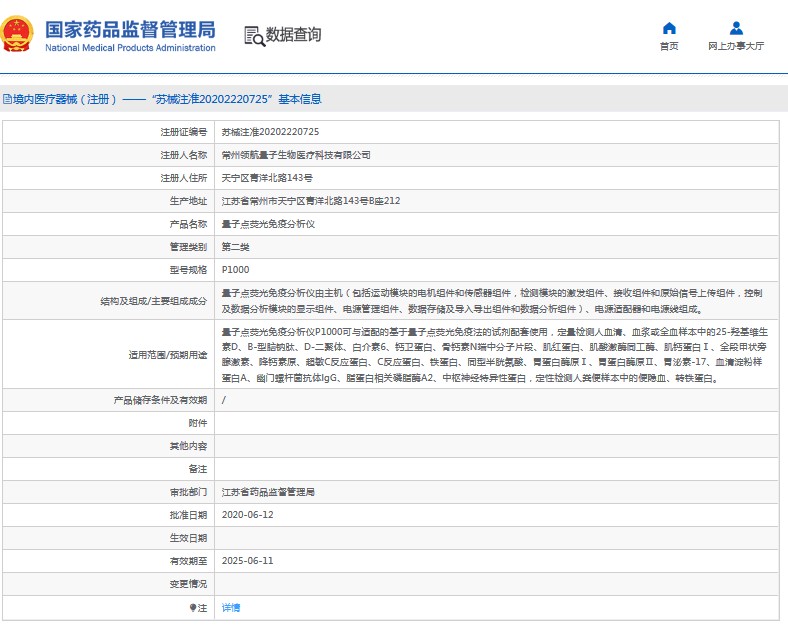This screenshot has height=625, width=788.
Task: Click the 结构及组成/主要组成成分 label
Action: point(154,301)
